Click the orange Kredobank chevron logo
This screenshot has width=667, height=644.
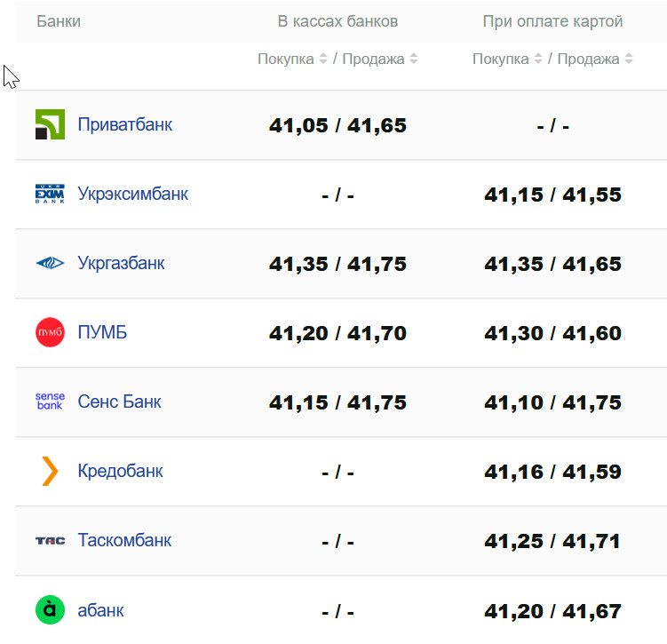point(50,471)
